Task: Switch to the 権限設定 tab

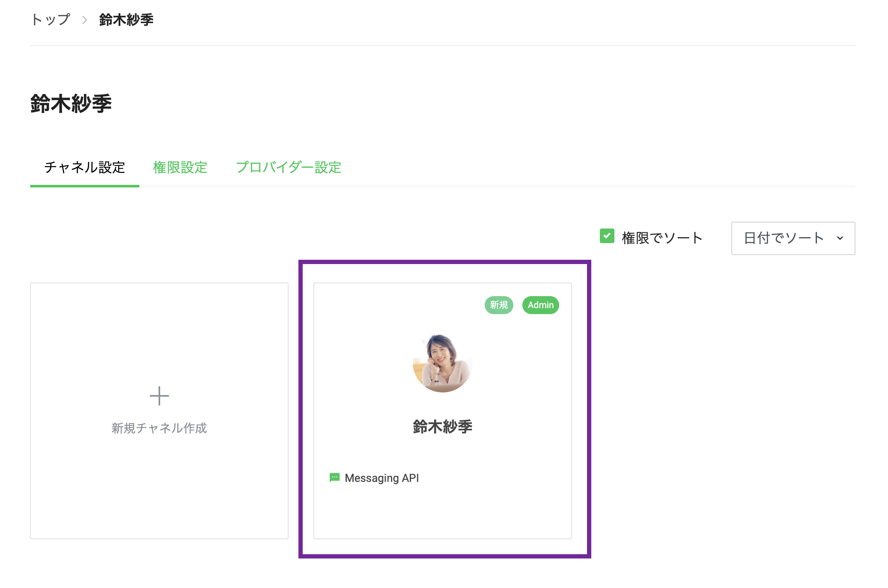Action: pyautogui.click(x=180, y=167)
